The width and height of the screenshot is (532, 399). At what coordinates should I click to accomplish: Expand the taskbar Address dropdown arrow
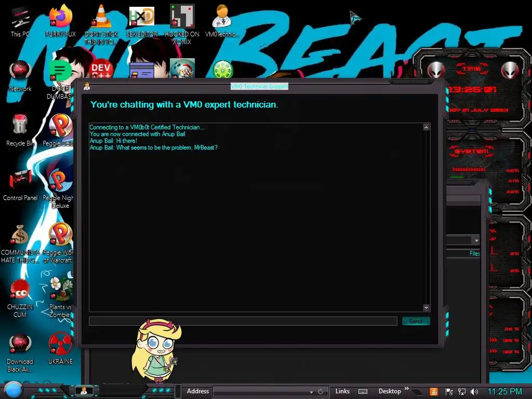pos(311,392)
